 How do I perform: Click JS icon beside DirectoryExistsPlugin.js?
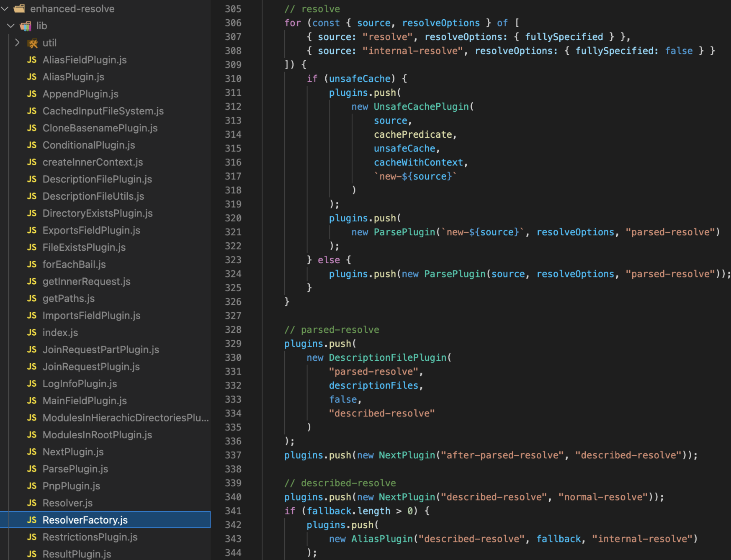(x=32, y=213)
